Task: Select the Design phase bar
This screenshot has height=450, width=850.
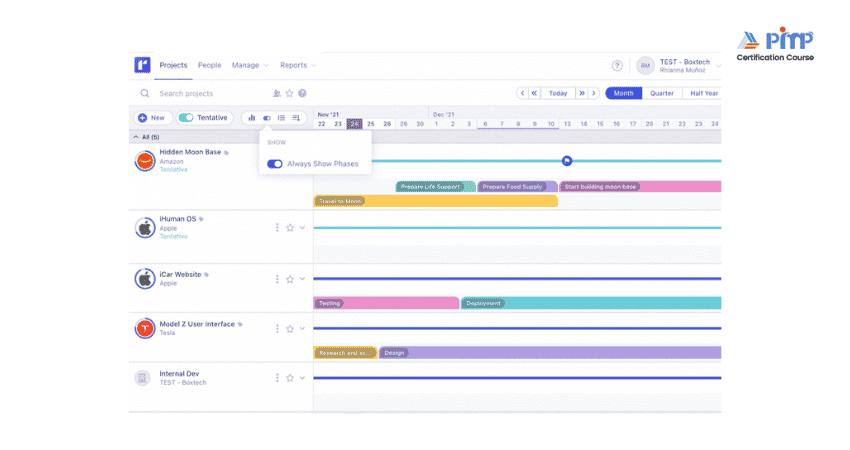Action: [550, 353]
